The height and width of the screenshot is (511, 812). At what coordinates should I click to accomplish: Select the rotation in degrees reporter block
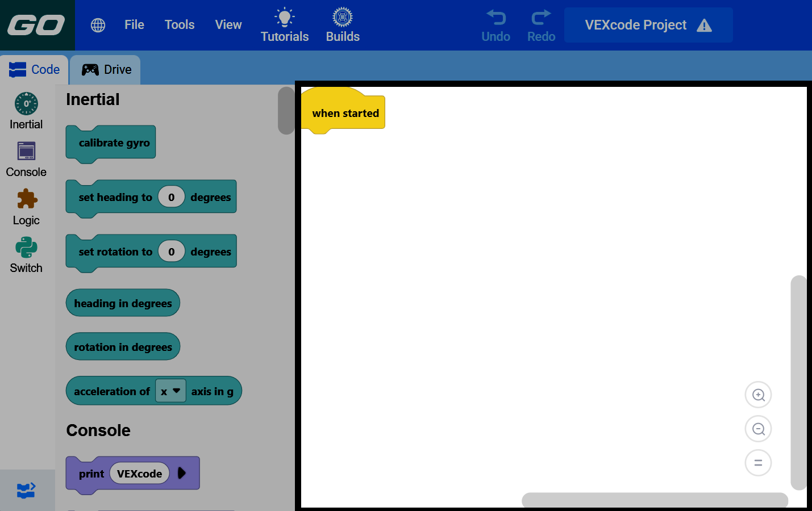pyautogui.click(x=123, y=347)
